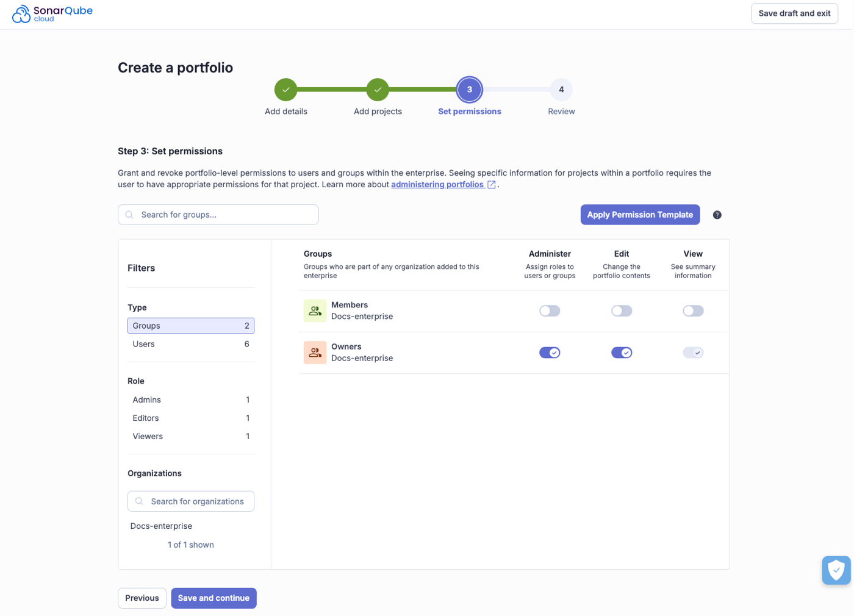854x616 pixels.
Task: Toggle View permission for Members group
Action: pyautogui.click(x=693, y=310)
